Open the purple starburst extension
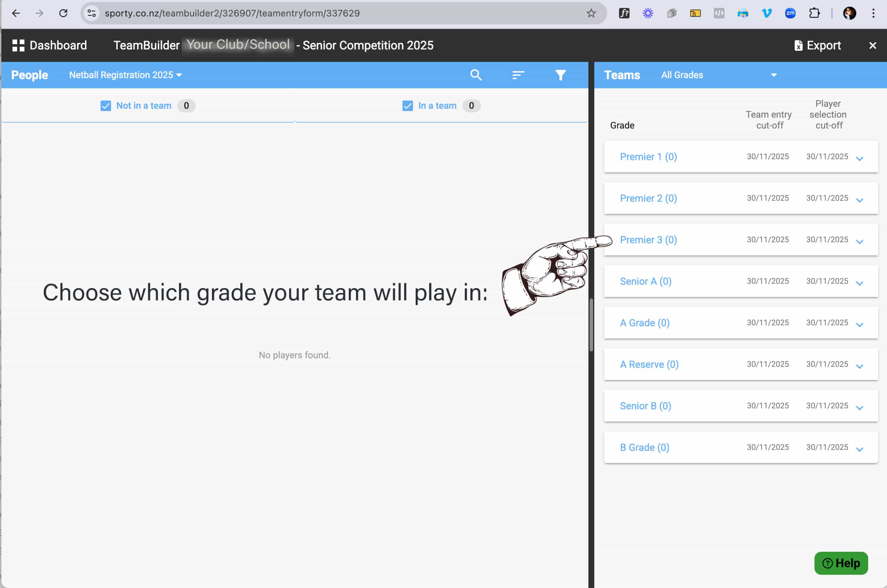The image size is (887, 588). (648, 14)
